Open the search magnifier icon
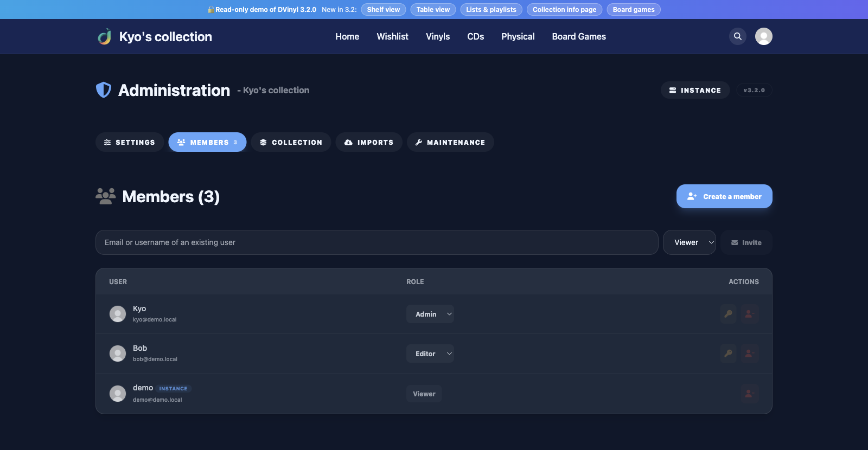The width and height of the screenshot is (868, 450). pyautogui.click(x=738, y=36)
